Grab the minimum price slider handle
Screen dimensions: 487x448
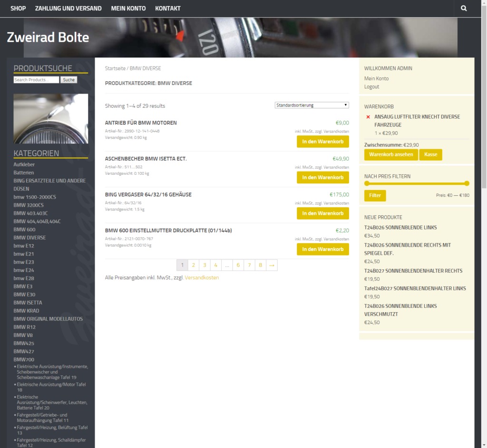pyautogui.click(x=367, y=183)
